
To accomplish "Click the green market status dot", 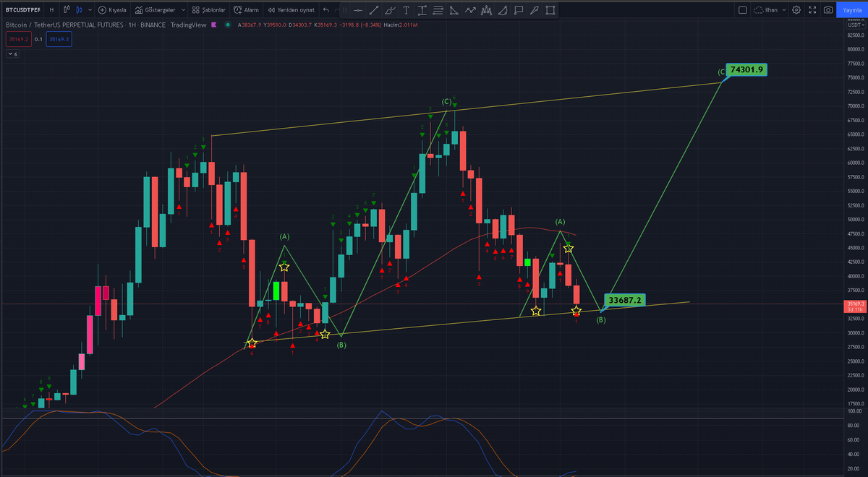I will (228, 25).
